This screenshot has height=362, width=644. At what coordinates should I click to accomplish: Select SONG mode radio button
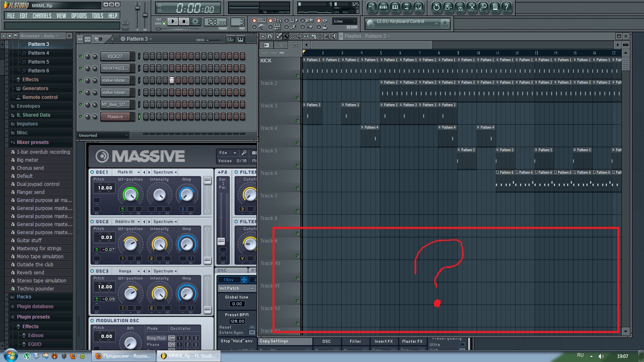click(164, 24)
